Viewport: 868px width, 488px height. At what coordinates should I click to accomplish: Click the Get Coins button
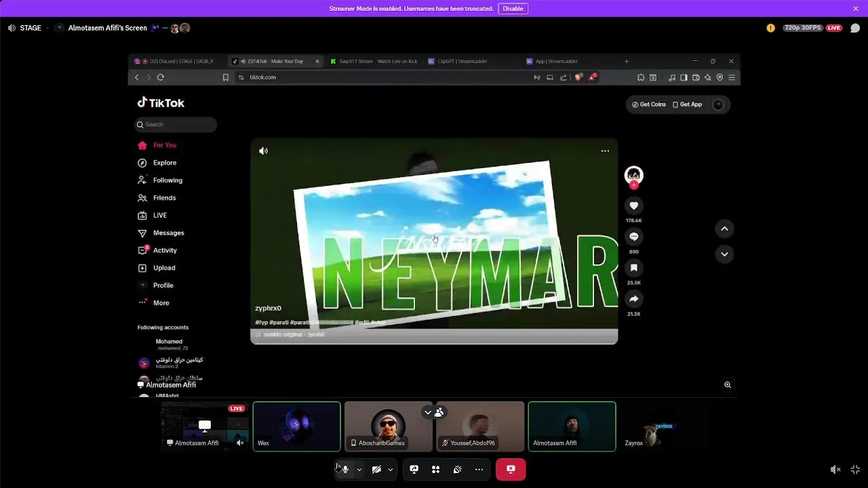(x=649, y=104)
